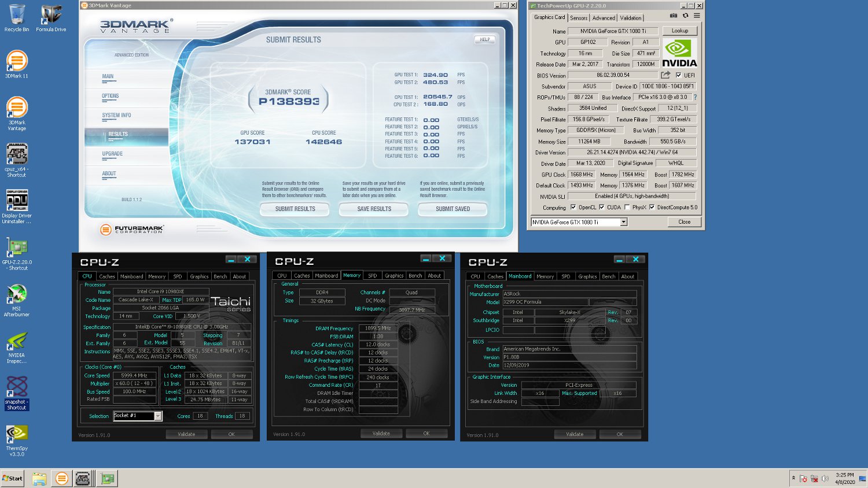Launch ThermSpy v3.3.0 desktop icon
868x488 pixels.
click(17, 441)
